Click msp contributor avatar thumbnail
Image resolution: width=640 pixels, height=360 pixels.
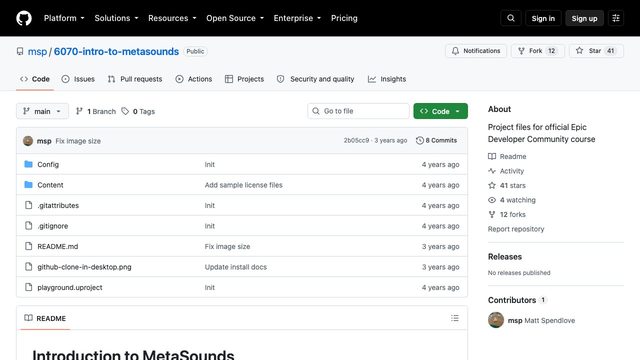[496, 320]
